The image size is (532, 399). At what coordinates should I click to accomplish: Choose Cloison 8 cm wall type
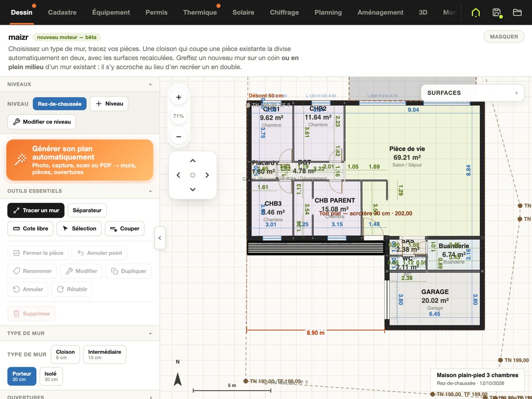66,355
